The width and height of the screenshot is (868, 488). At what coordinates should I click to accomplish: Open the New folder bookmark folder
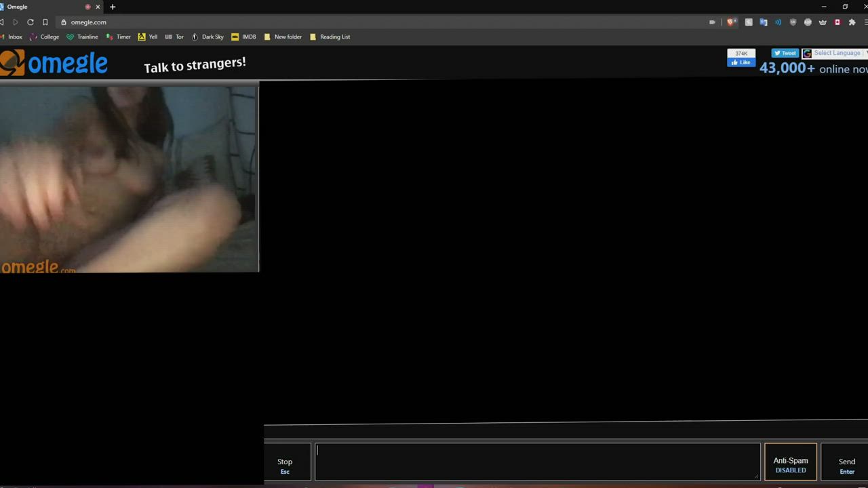pos(283,37)
